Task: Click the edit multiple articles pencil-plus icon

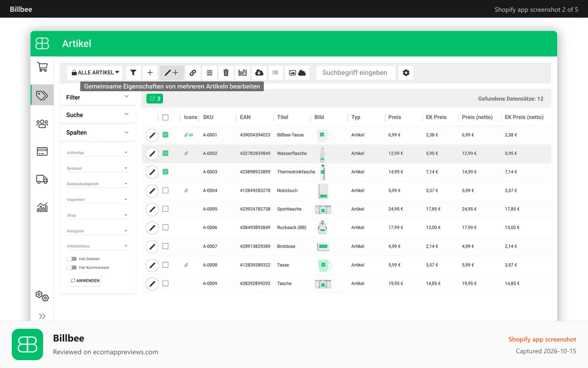Action: [x=171, y=73]
